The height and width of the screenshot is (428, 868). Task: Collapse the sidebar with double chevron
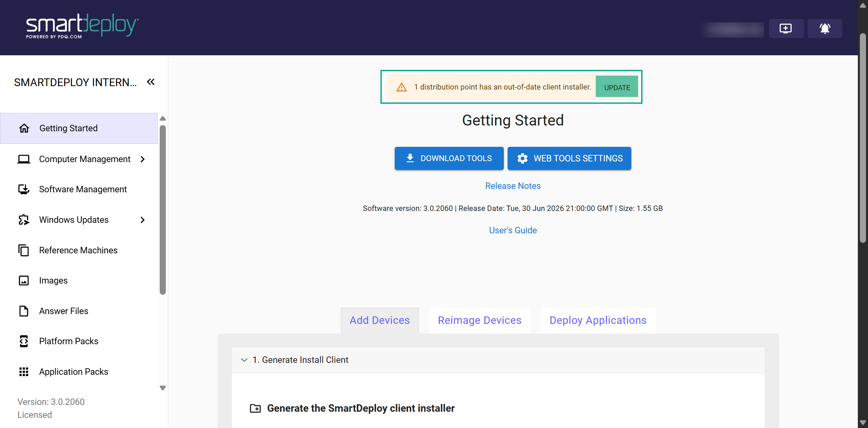[151, 82]
